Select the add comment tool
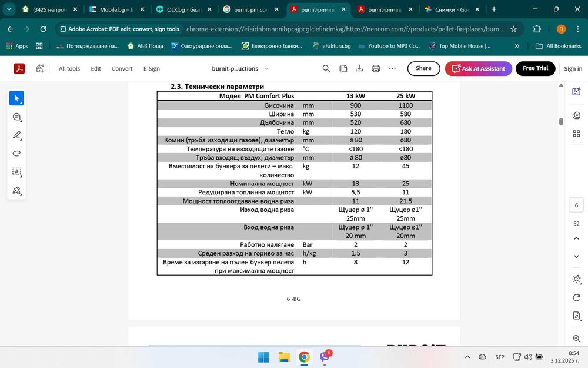 click(x=16, y=117)
